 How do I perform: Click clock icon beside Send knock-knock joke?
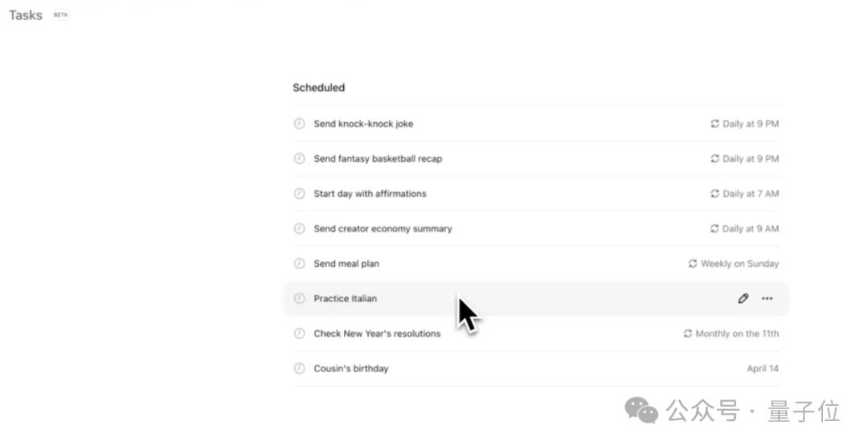(299, 124)
